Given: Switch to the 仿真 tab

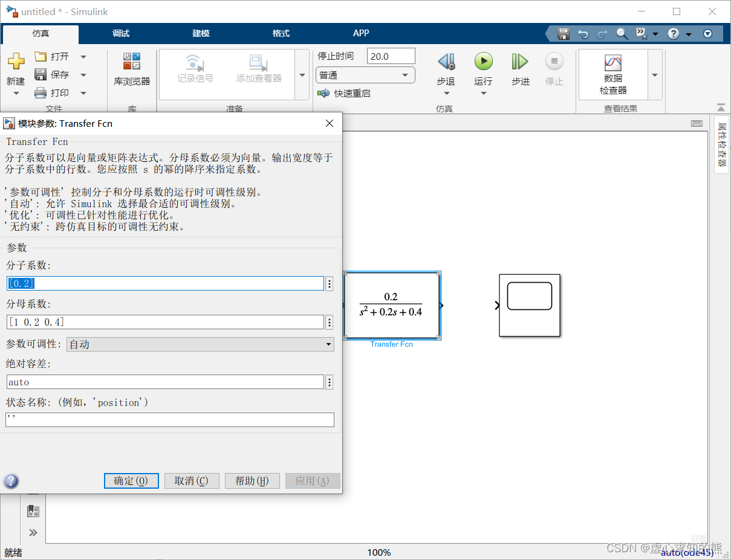Looking at the screenshot, I should (41, 34).
